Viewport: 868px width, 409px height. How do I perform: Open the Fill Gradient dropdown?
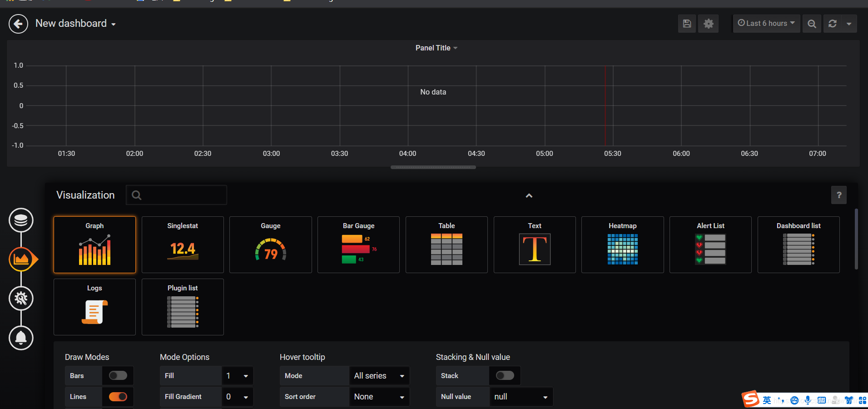click(x=237, y=397)
